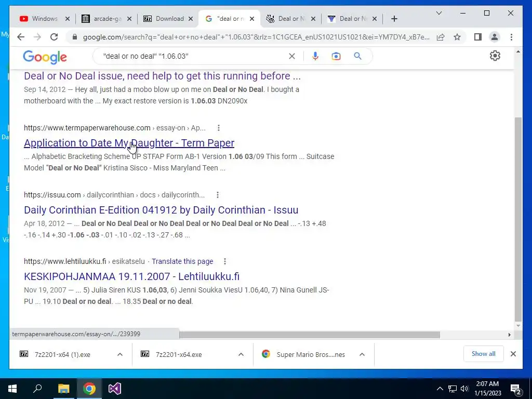Launch Visual Studio from the taskbar

point(115,389)
